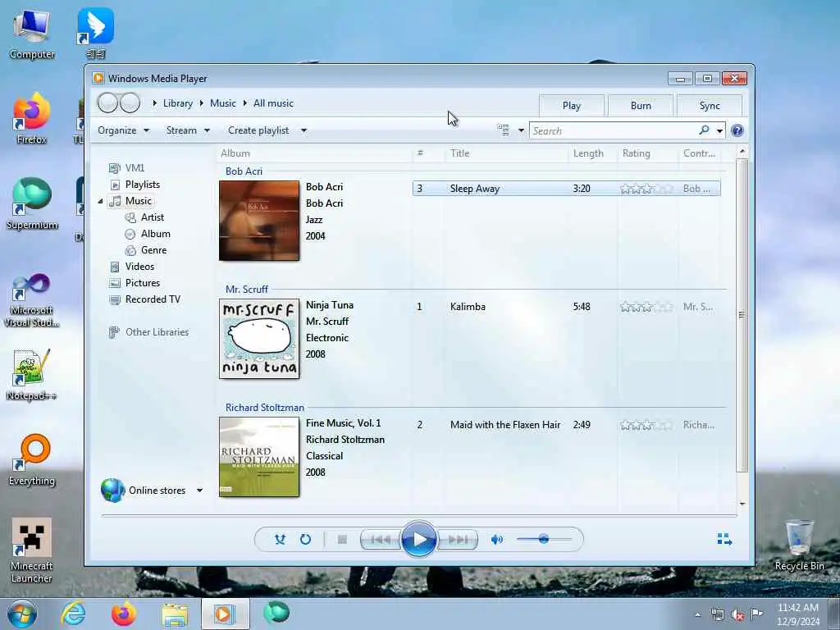Click All music in the breadcrumb

[x=273, y=103]
